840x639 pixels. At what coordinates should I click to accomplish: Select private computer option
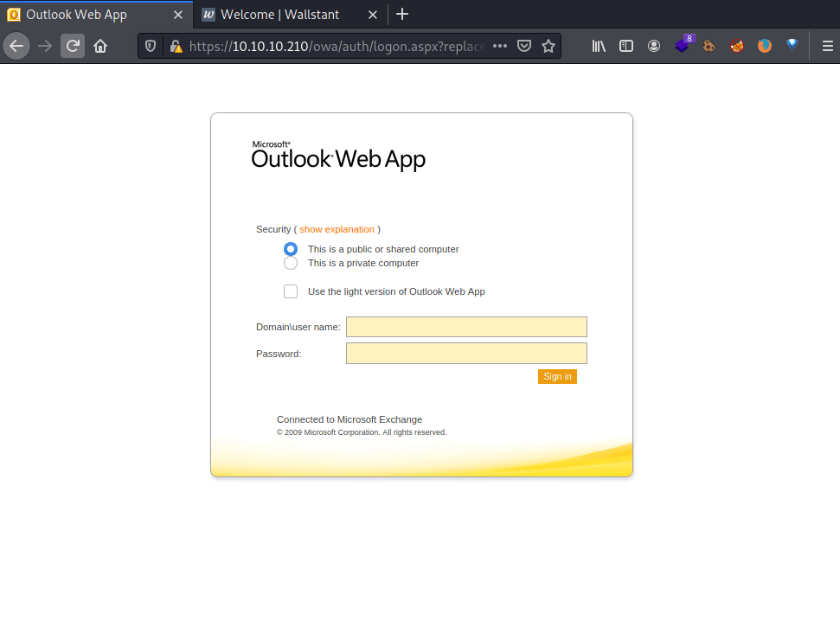[x=291, y=263]
